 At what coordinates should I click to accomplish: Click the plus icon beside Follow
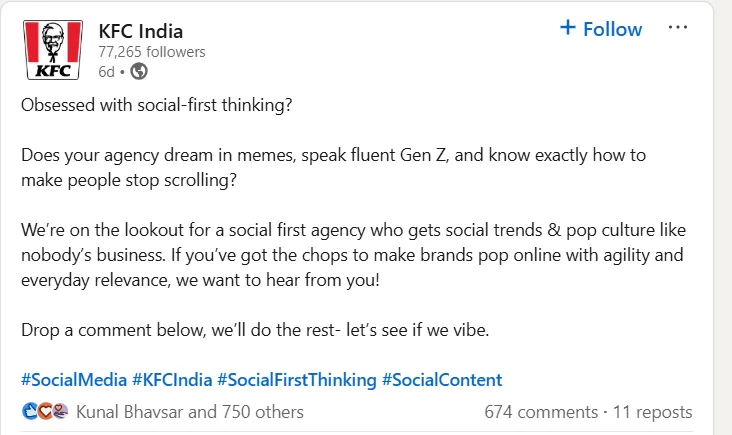(568, 29)
